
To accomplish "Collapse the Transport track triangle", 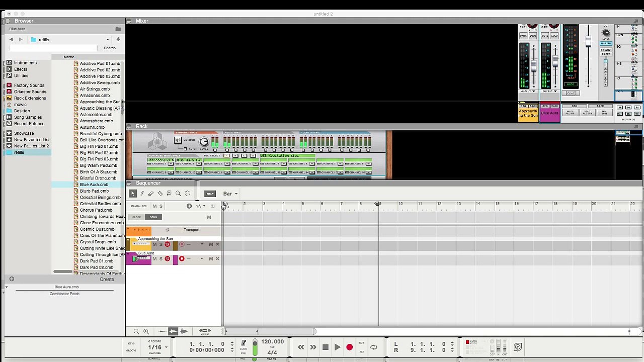I will (128, 230).
